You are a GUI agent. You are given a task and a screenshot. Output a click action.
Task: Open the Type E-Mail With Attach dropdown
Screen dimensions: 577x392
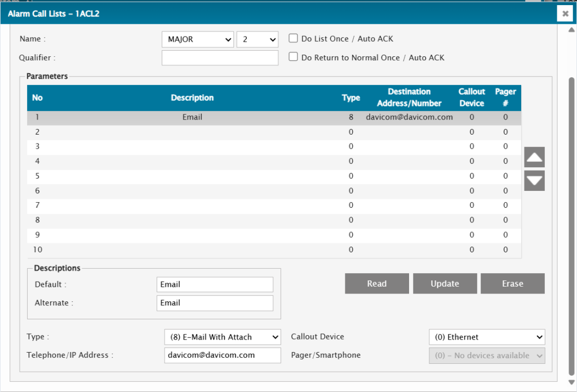point(222,337)
